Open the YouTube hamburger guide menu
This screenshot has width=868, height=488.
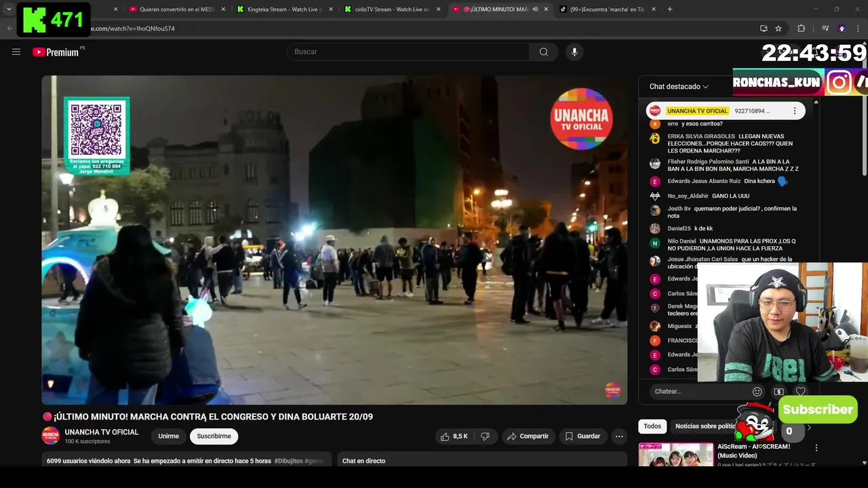pyautogui.click(x=16, y=52)
